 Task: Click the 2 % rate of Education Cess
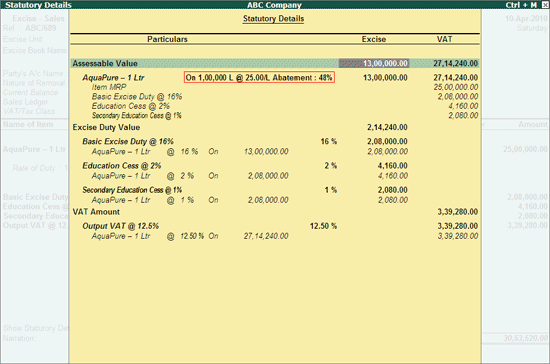(x=330, y=166)
